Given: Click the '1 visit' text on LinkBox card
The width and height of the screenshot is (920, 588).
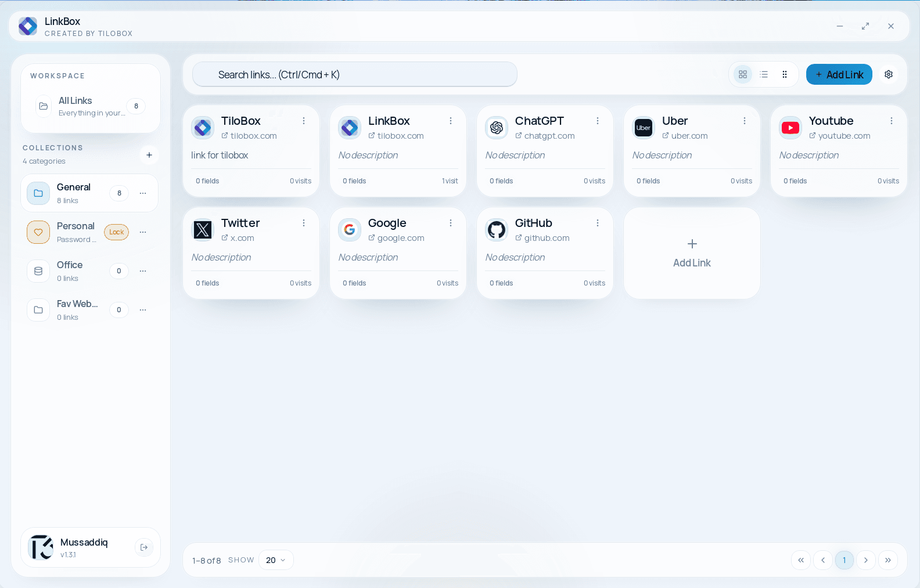Looking at the screenshot, I should click(x=450, y=181).
